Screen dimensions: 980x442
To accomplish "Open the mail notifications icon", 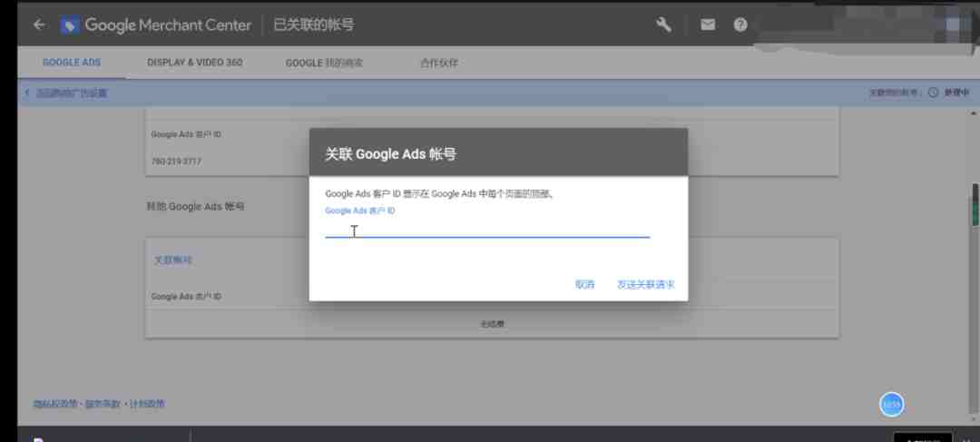I will point(708,25).
